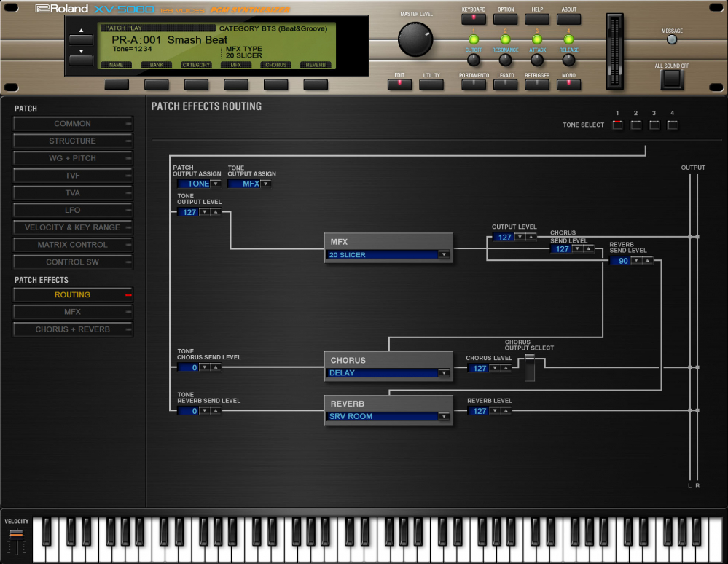Toggle the Retrigger switch

(537, 85)
